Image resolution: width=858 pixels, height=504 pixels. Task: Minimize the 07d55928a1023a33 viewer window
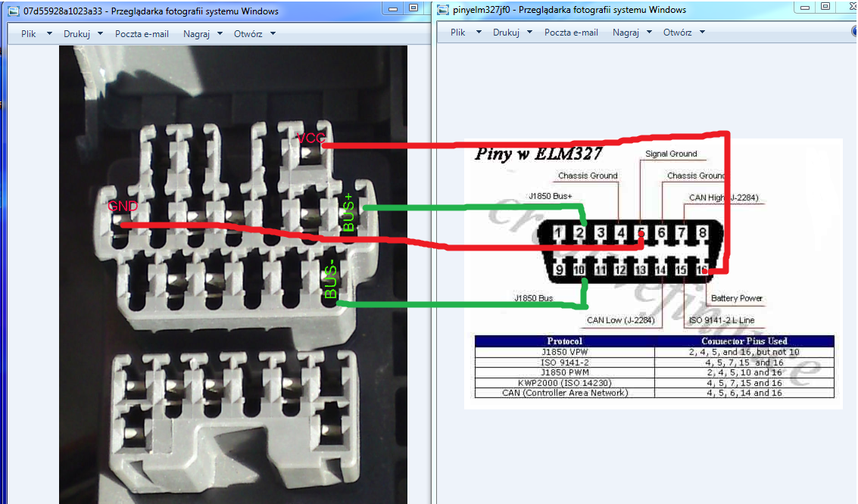coord(393,8)
